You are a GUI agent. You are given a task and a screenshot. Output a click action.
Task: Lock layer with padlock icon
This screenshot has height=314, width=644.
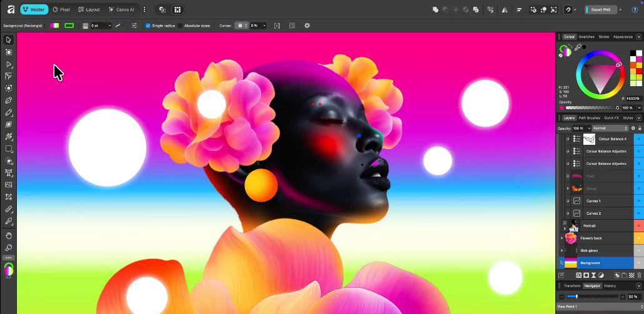(x=640, y=129)
